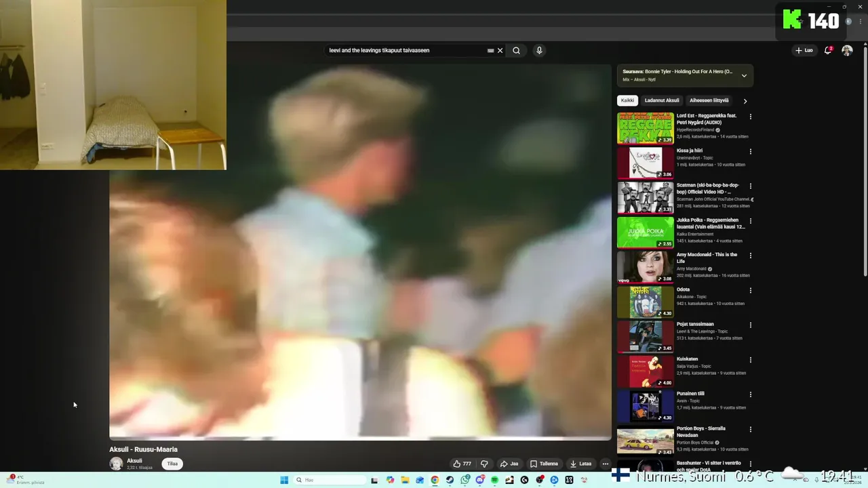Open options menu for Kuiskaten

click(750, 360)
